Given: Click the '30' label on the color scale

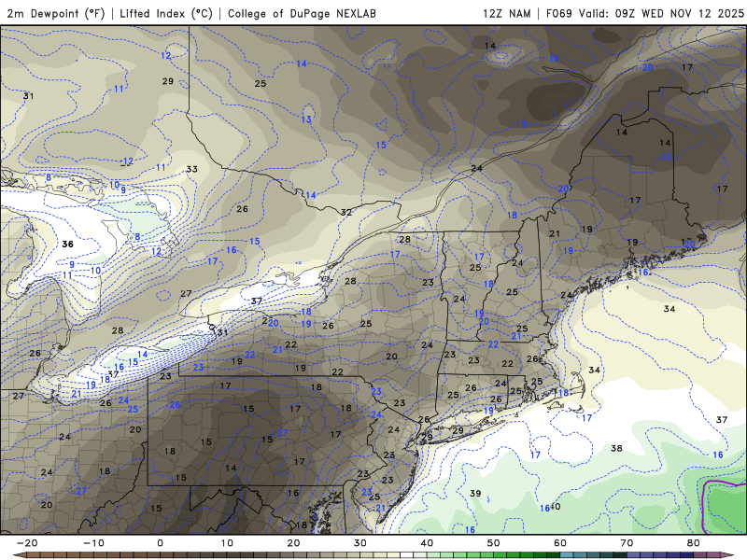Looking at the screenshot, I should point(360,543).
